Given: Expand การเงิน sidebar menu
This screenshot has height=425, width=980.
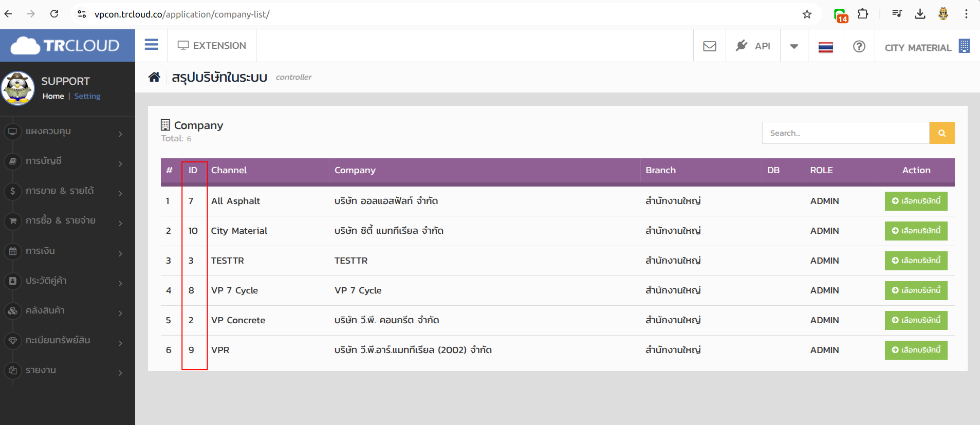Looking at the screenshot, I should (x=67, y=251).
